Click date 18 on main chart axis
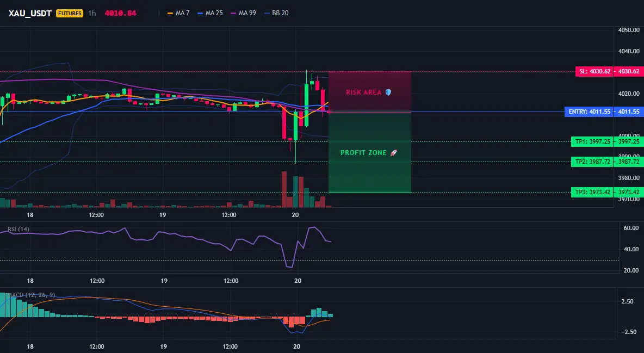The height and width of the screenshot is (353, 644). tap(30, 215)
